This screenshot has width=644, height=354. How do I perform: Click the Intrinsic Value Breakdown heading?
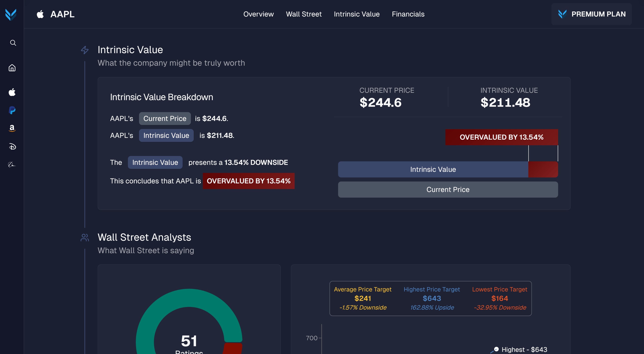(x=162, y=97)
